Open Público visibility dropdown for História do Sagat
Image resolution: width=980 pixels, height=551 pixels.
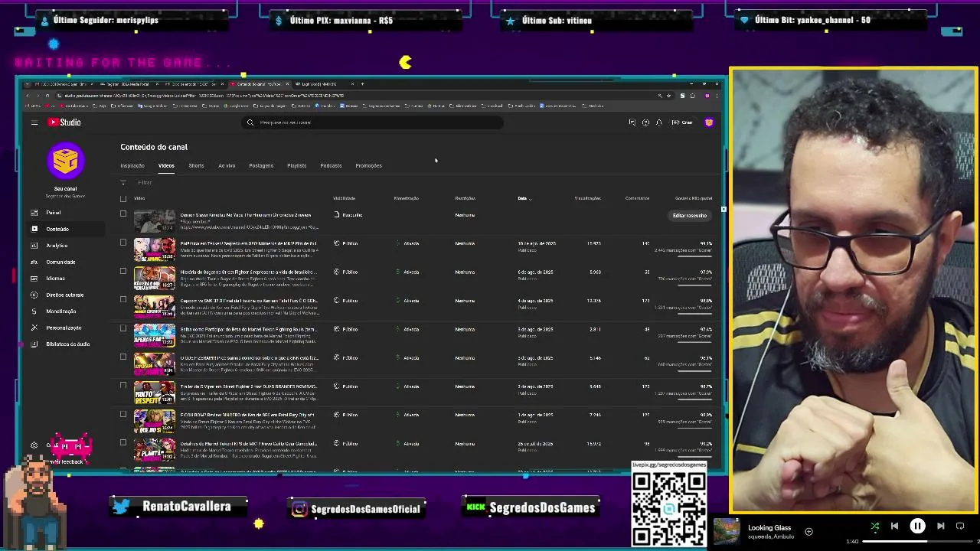pos(346,272)
